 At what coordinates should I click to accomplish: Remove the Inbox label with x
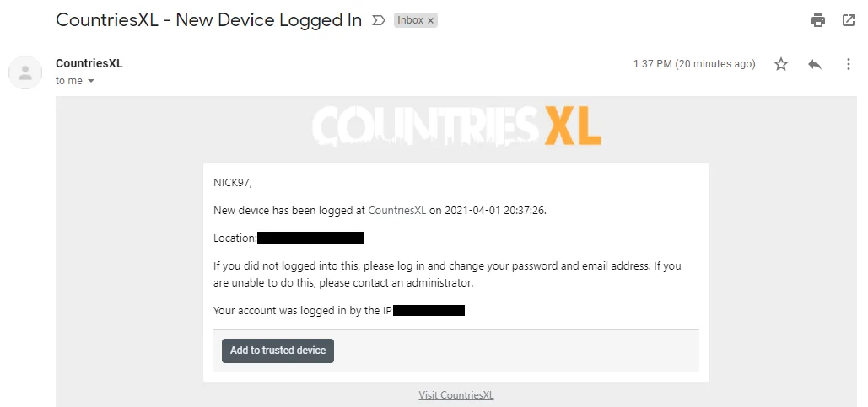(x=430, y=20)
